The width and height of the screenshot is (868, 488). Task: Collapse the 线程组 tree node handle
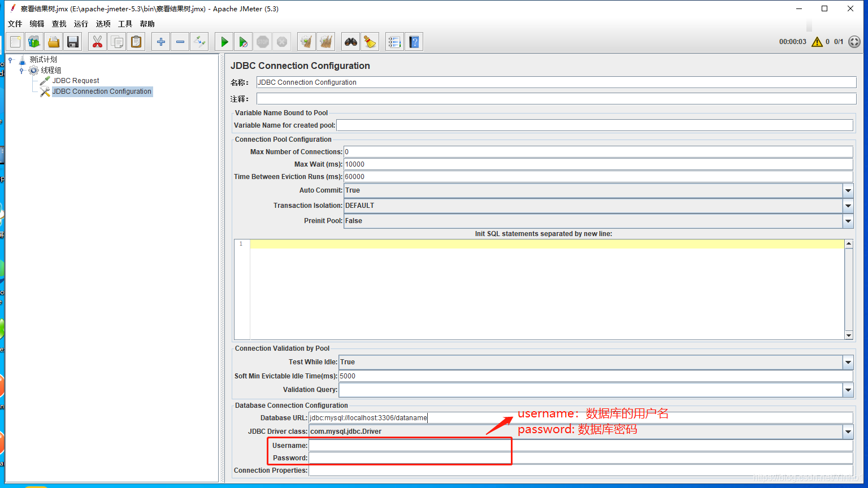pos(21,71)
